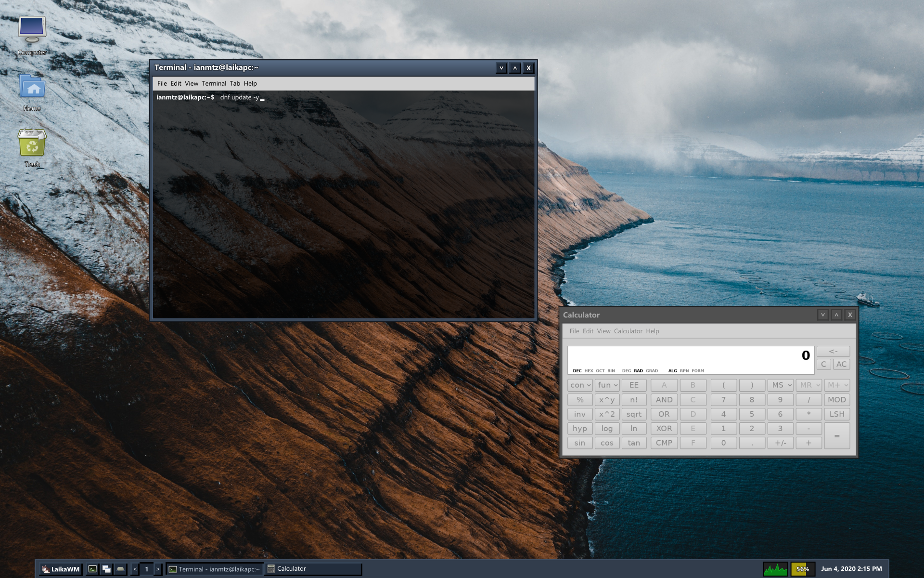Click the 56% battery indicator
Screen dimensions: 924x578
pyautogui.click(x=802, y=569)
